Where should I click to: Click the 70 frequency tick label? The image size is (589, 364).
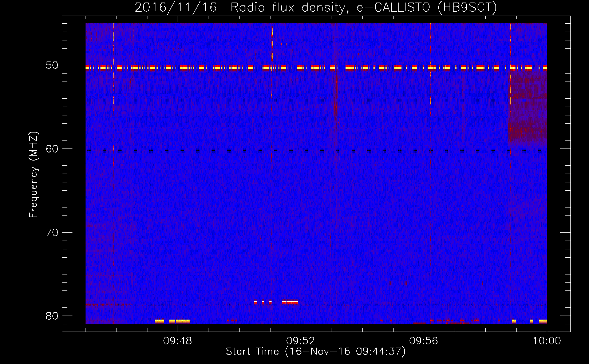pyautogui.click(x=52, y=232)
